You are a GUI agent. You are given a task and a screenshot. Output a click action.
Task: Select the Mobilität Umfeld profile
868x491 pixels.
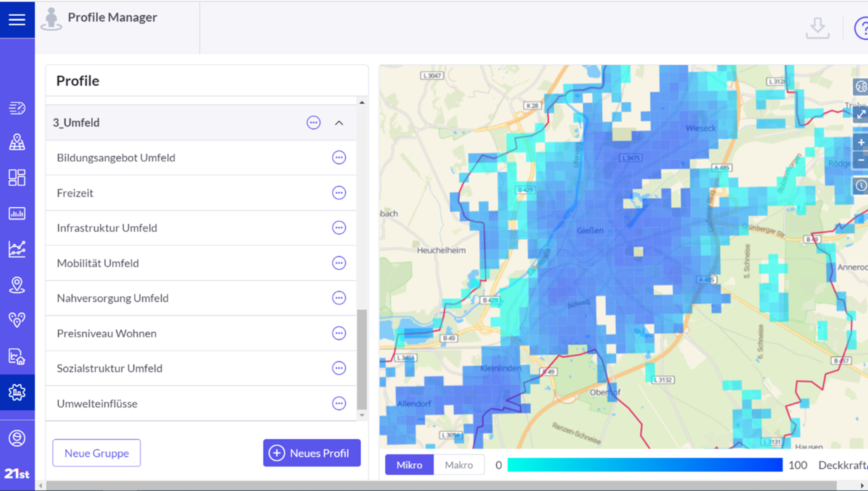pos(98,263)
